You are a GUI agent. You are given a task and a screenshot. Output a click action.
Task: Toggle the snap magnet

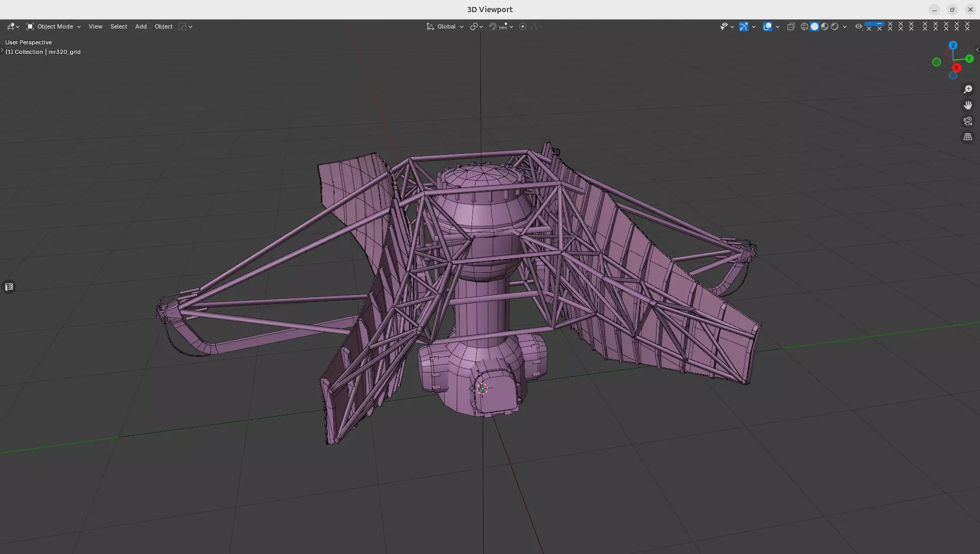(492, 26)
